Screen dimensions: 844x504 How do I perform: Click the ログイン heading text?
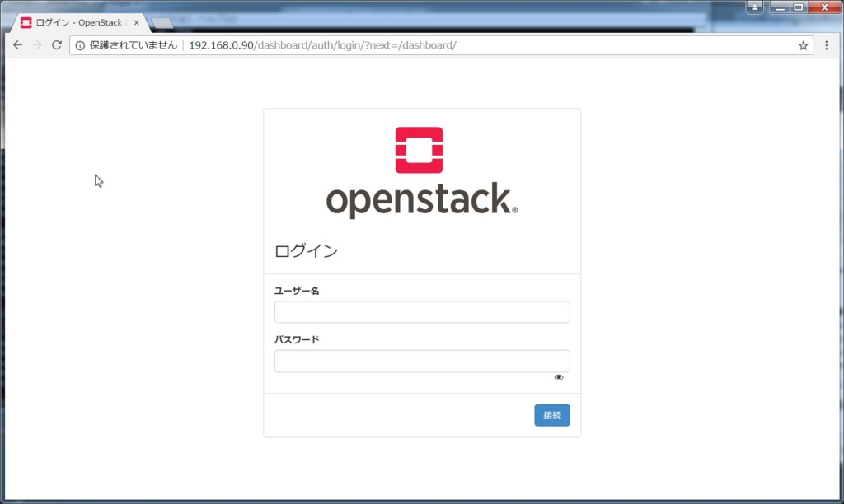tap(306, 251)
